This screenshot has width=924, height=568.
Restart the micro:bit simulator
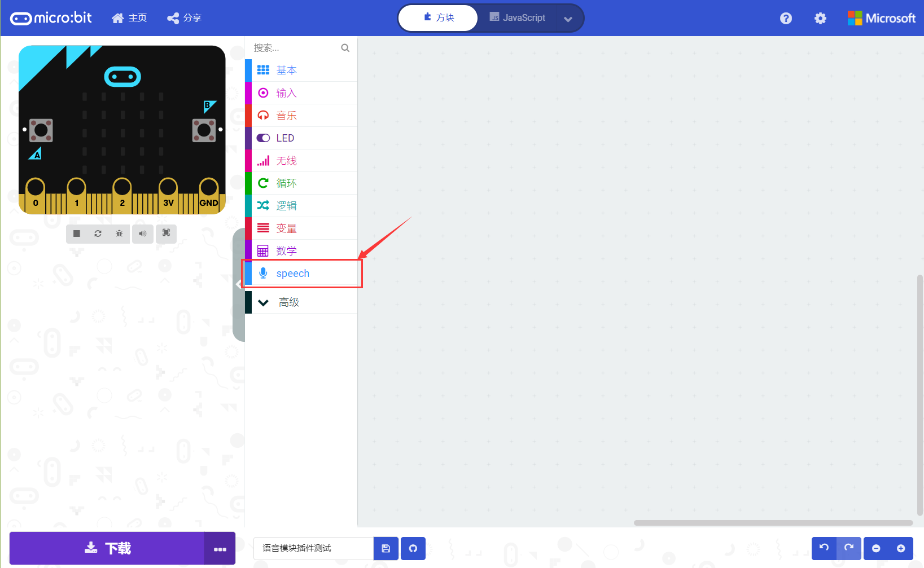(x=98, y=234)
